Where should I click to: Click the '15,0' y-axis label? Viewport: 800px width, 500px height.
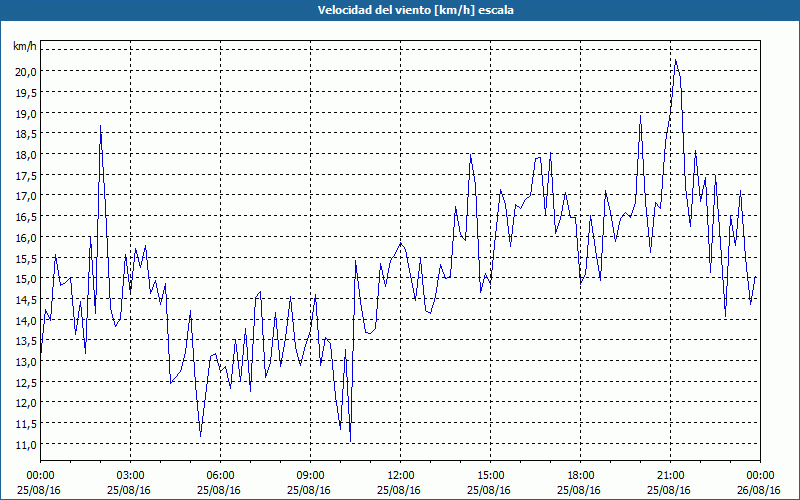coord(26,280)
